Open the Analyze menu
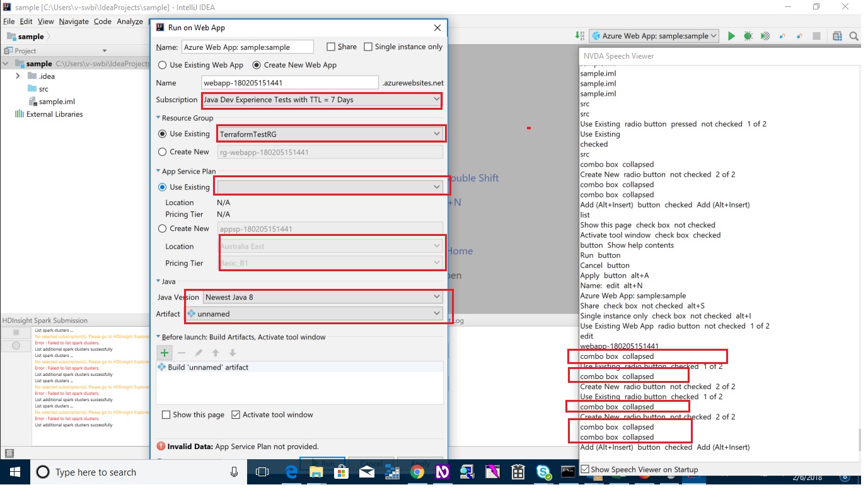This screenshot has height=504, width=868. click(130, 21)
